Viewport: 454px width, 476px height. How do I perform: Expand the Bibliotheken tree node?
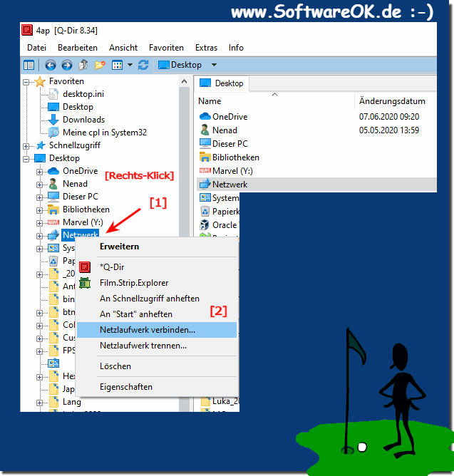tap(39, 210)
